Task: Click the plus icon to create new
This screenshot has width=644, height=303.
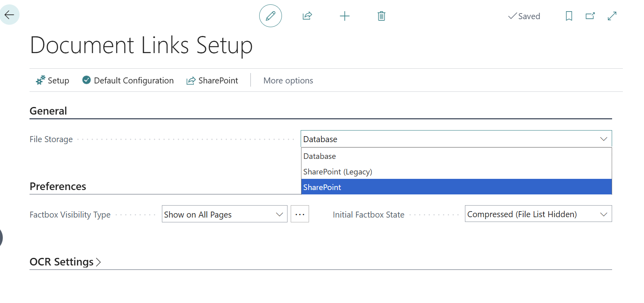Action: 345,16
